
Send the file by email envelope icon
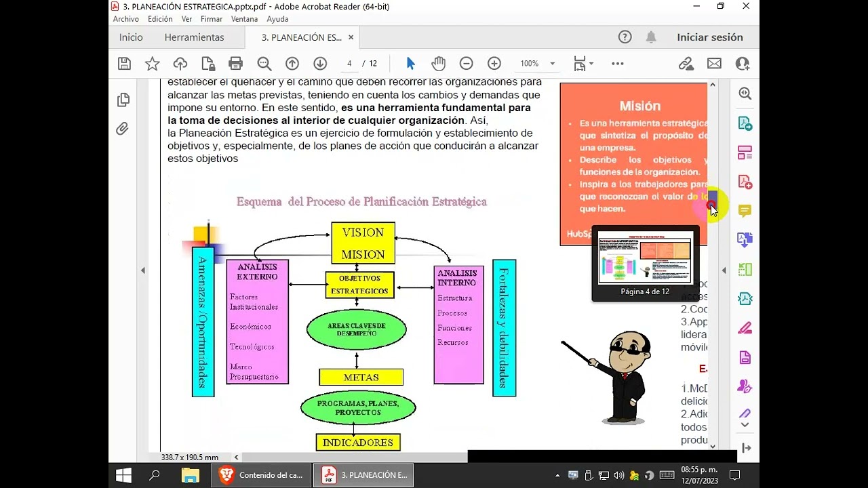pyautogui.click(x=714, y=64)
